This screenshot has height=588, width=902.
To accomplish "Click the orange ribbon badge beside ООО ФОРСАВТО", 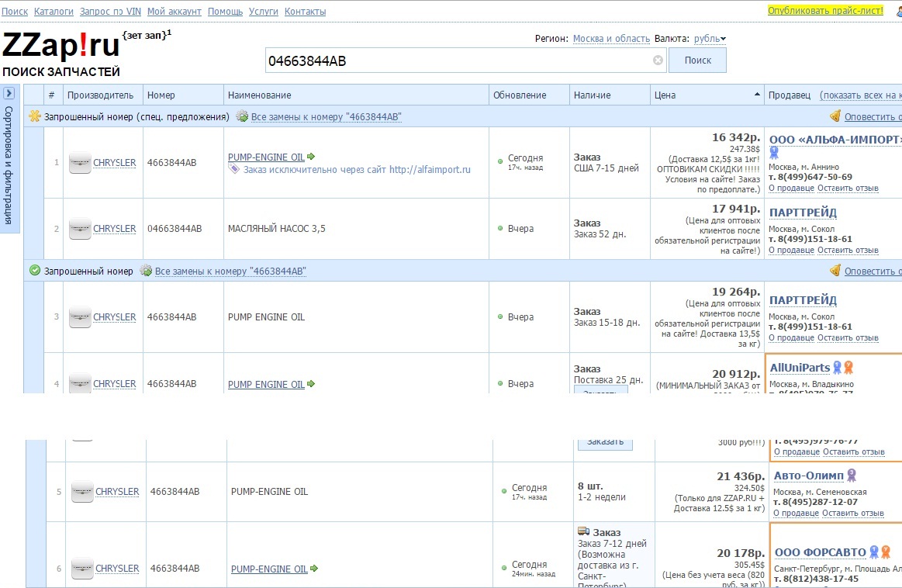I will tap(885, 552).
